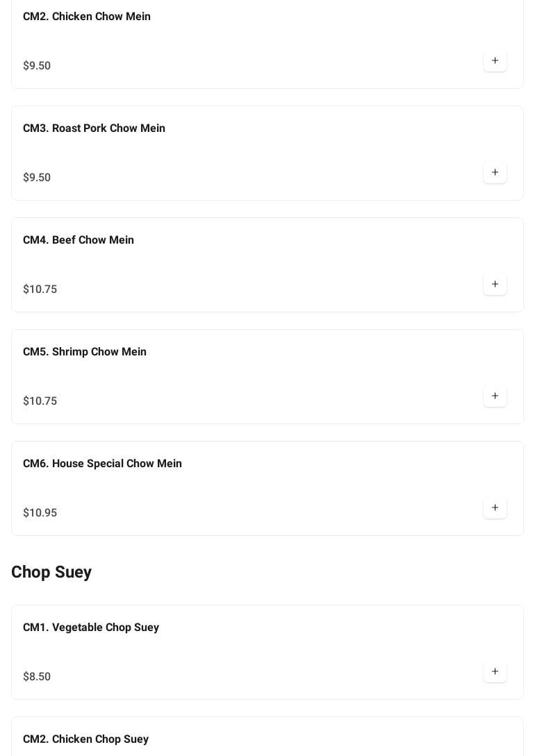Click the $9.50 price under Chicken Chow Mein

pyautogui.click(x=37, y=66)
